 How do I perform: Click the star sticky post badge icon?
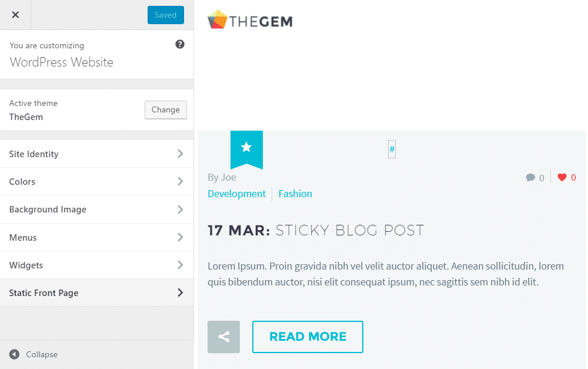246,148
